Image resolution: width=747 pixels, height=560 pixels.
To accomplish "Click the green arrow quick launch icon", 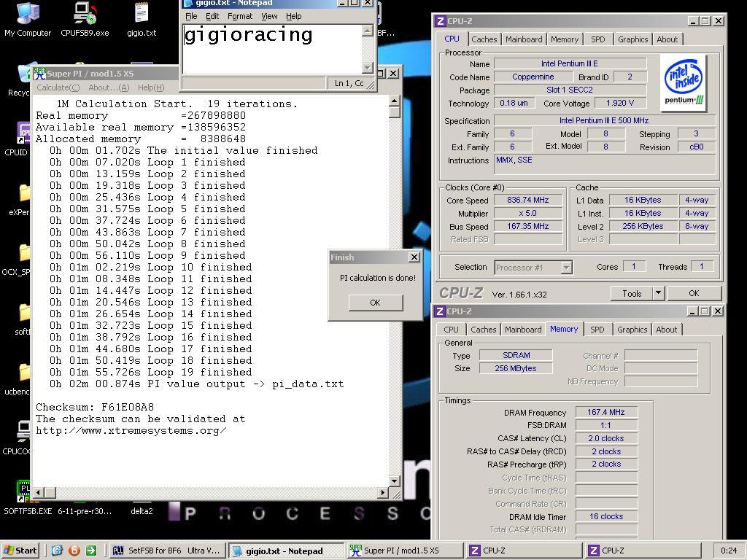I will coord(90,551).
